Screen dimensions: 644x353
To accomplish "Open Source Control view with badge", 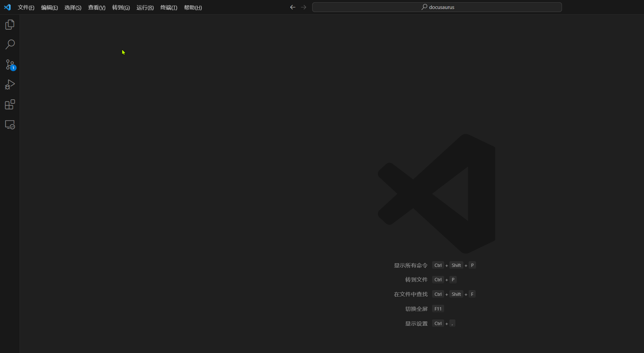I will tap(10, 65).
